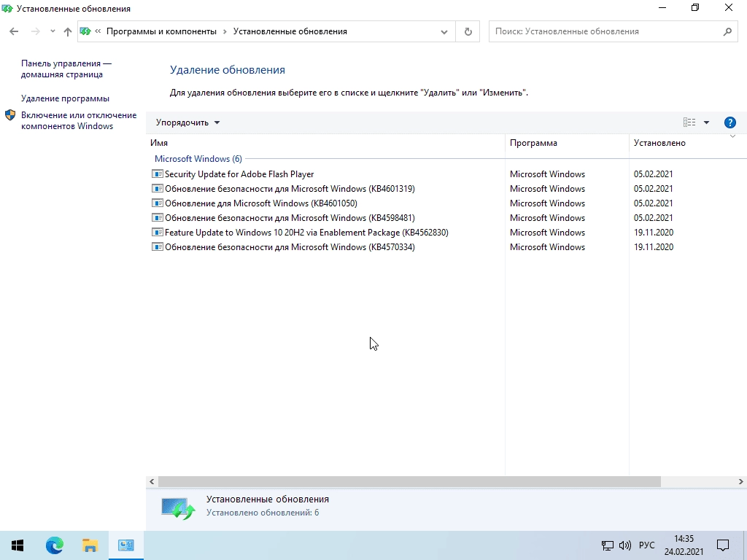Click Microsoft Windows program cell for KB4601050
The width and height of the screenshot is (747, 560).
(547, 203)
